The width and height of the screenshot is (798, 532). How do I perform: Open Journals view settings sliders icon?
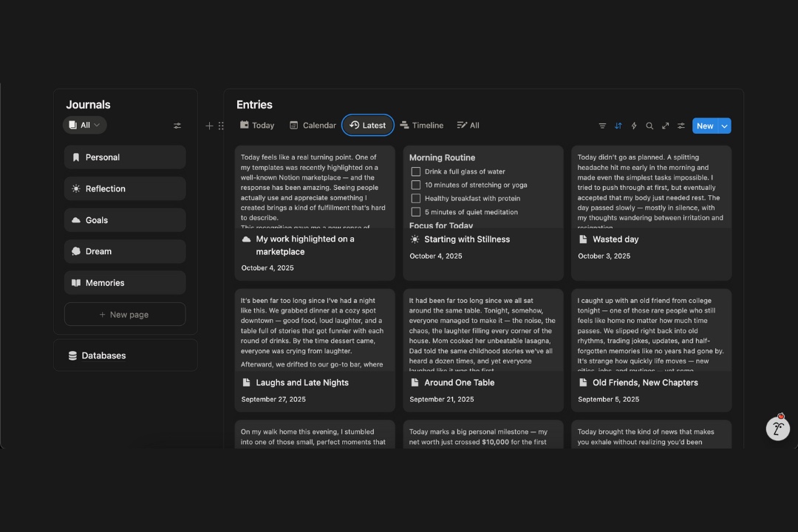(x=177, y=126)
